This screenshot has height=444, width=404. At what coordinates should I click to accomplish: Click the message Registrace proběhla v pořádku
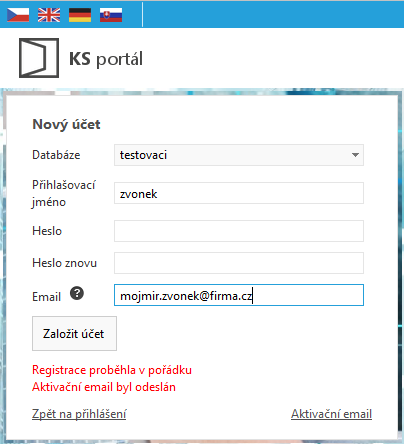point(112,370)
